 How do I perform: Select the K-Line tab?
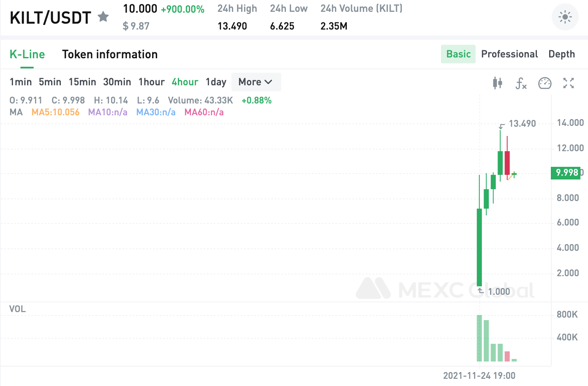[27, 54]
